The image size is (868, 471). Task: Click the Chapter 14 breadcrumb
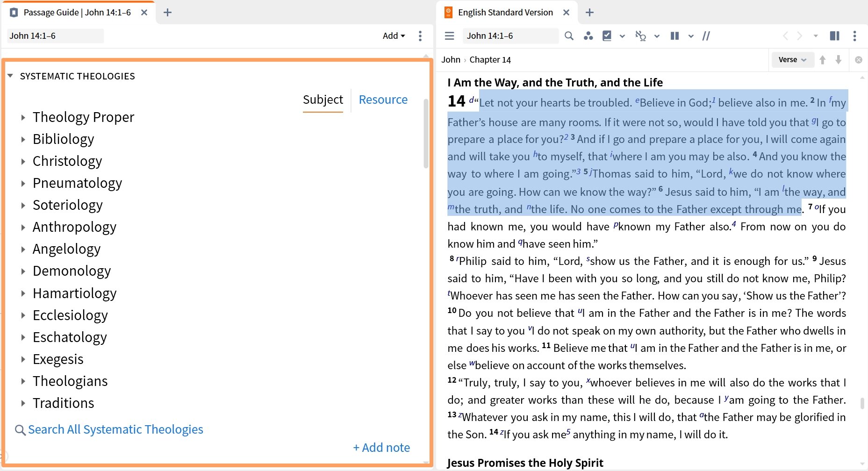pyautogui.click(x=490, y=60)
